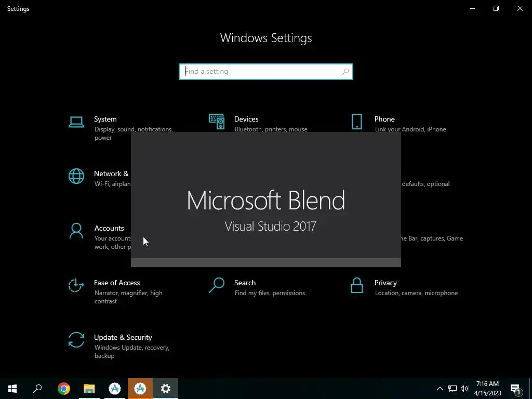The width and height of the screenshot is (532, 399).
Task: Show hidden system tray icons
Action: click(440, 389)
